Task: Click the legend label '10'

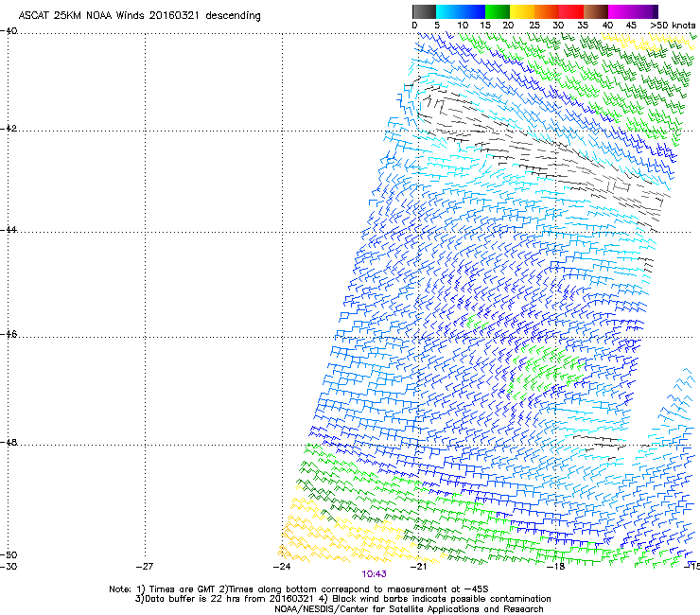Action: pos(463,26)
